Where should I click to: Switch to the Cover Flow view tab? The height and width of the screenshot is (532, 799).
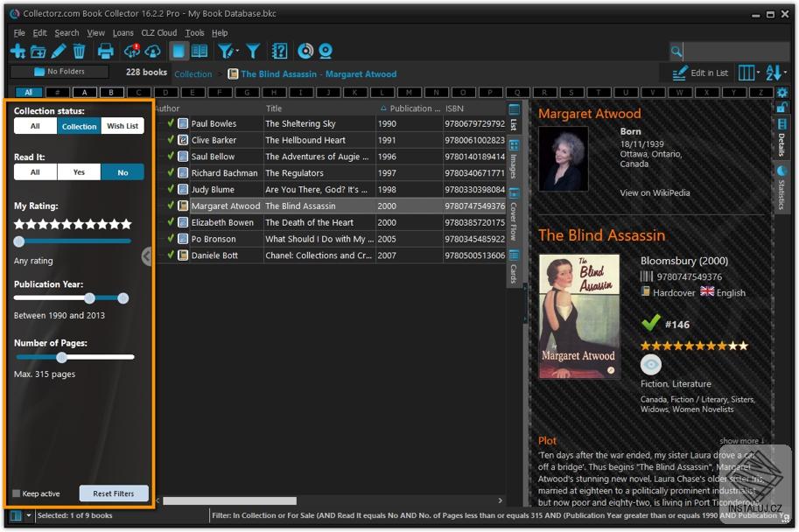514,214
